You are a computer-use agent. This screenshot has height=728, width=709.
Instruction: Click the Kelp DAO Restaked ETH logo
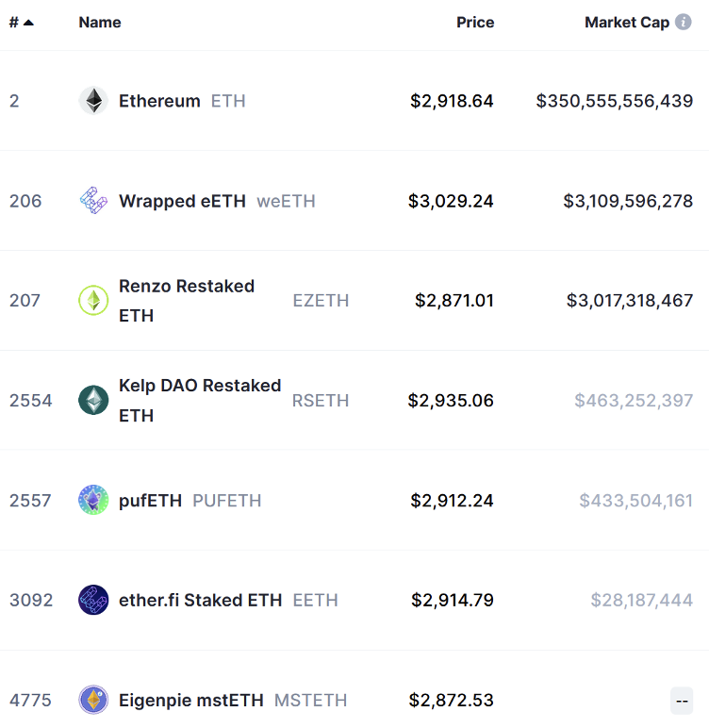click(x=93, y=401)
